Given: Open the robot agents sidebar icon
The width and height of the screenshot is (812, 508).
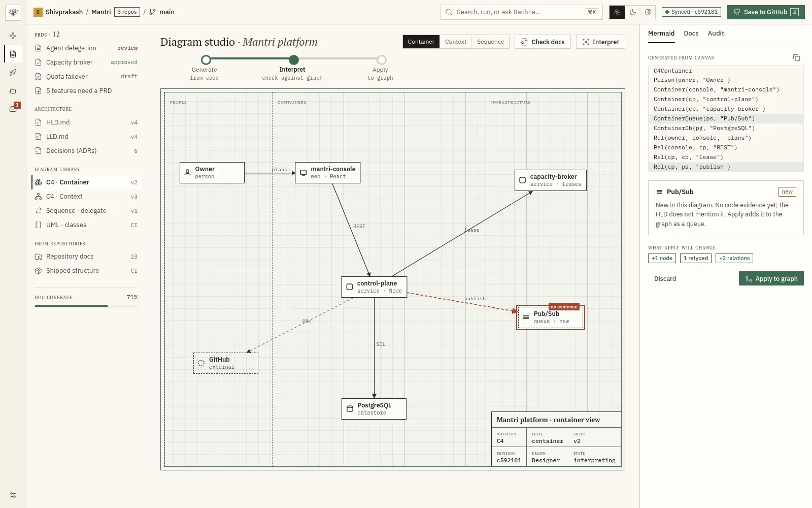Looking at the screenshot, I should [13, 90].
